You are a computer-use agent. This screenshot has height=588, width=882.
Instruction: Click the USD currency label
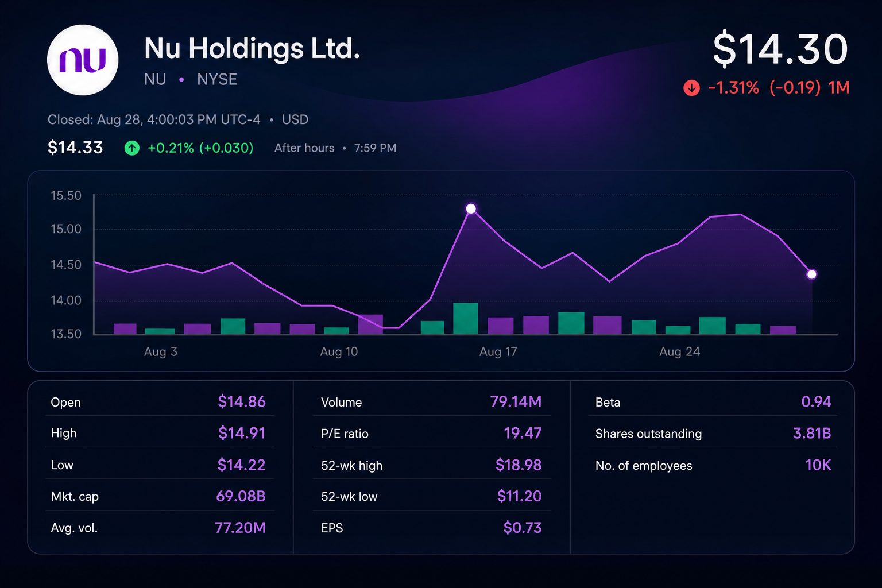295,119
